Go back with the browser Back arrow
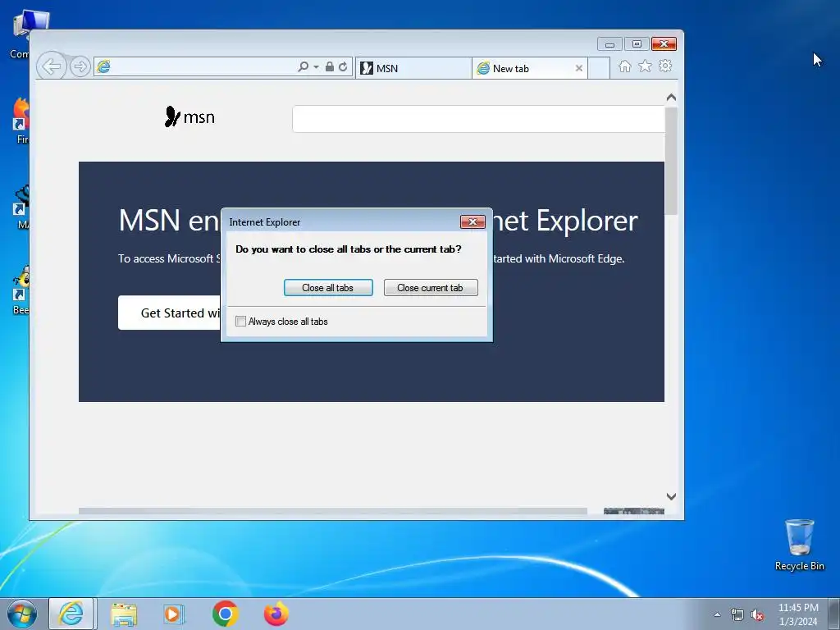Viewport: 840px width, 630px height. [52, 66]
